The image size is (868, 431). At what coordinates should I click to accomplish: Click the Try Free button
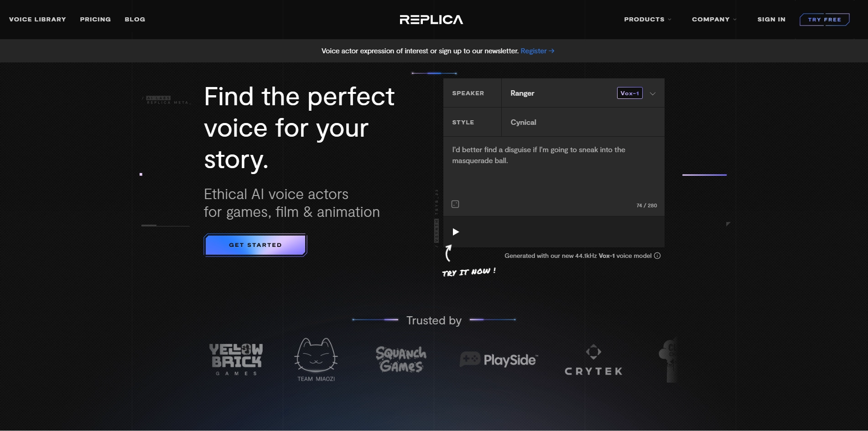coord(824,20)
